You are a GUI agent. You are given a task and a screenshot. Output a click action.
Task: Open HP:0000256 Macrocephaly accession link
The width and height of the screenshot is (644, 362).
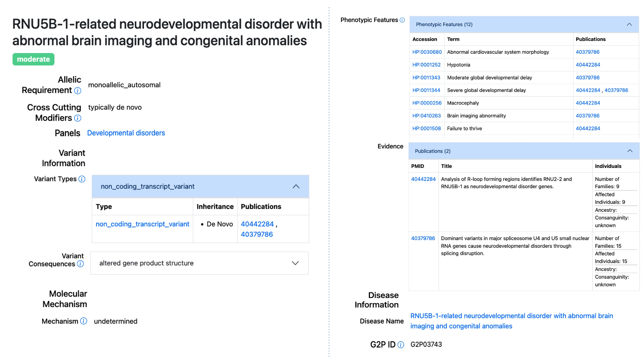point(427,103)
